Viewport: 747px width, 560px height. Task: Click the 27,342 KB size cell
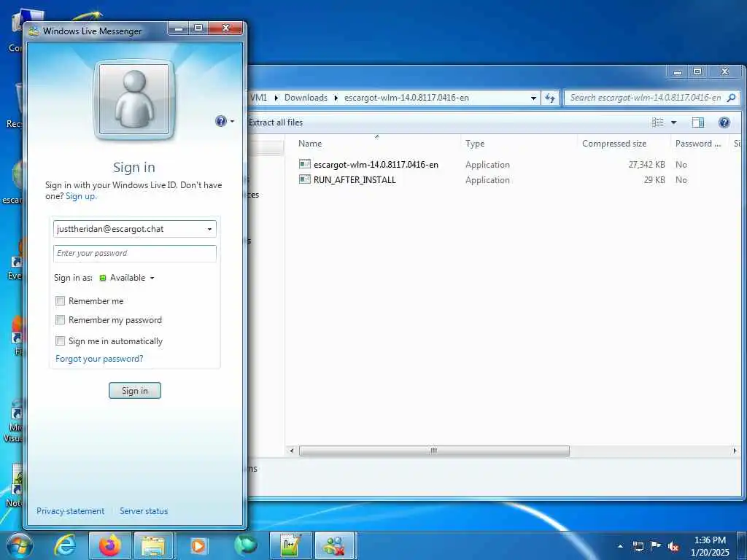[x=646, y=165]
